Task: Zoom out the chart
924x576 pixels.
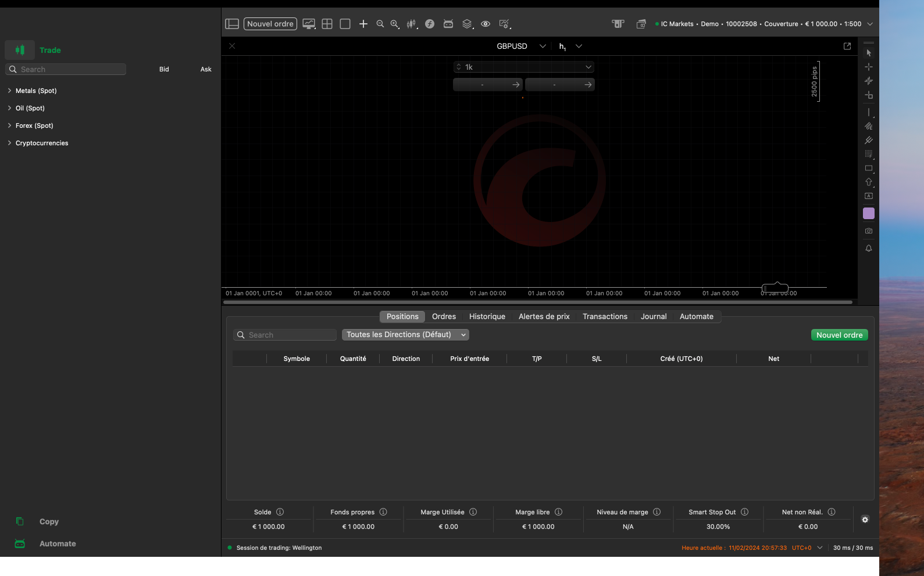Action: pos(380,24)
